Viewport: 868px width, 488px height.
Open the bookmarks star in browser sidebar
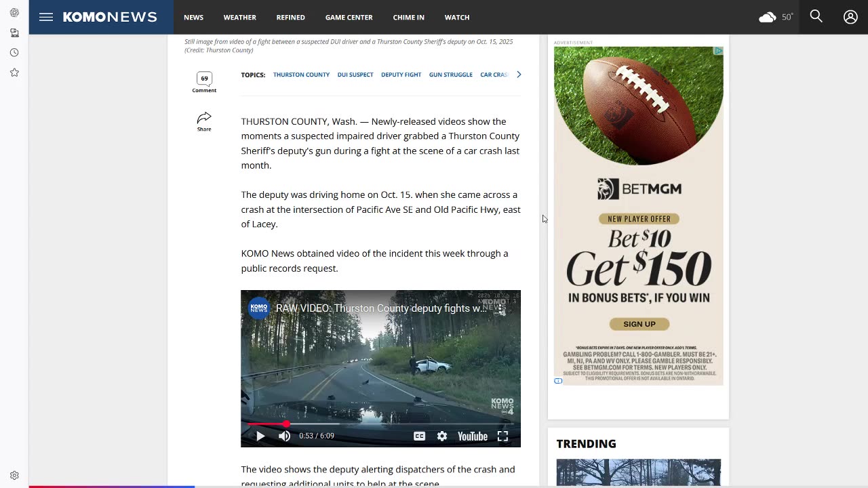(14, 73)
